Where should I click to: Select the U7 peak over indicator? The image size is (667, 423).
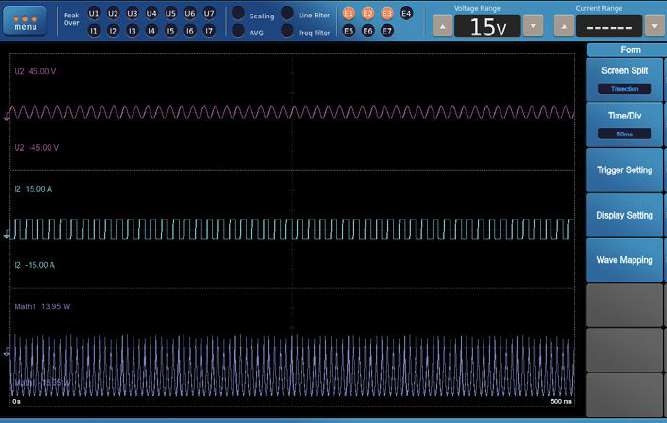pos(209,14)
